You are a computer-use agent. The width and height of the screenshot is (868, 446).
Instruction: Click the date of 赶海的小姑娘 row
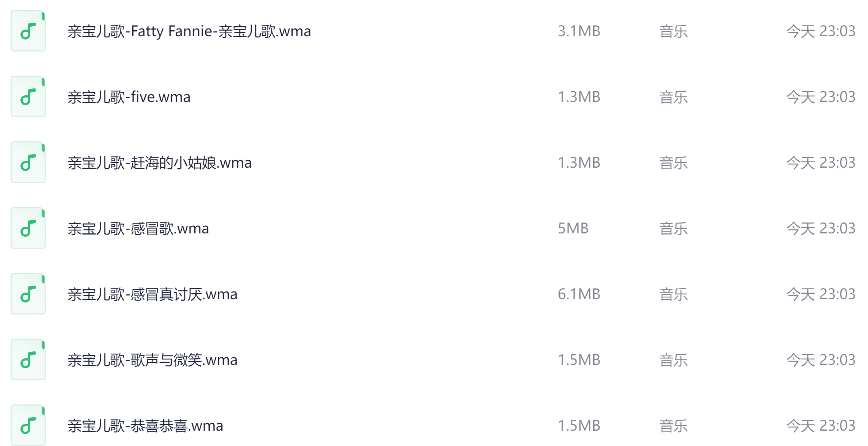pos(820,163)
